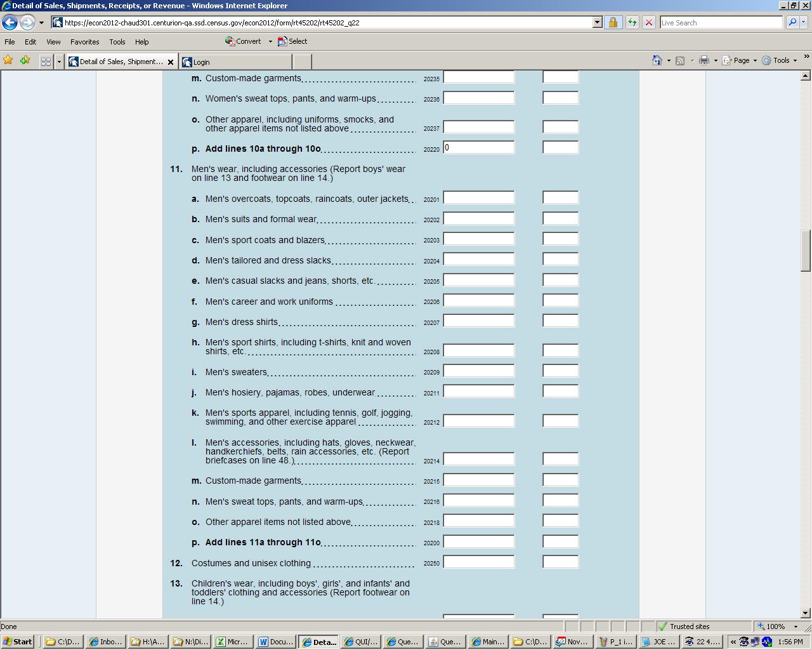Click the Men's suits and formal wear field
The image size is (812, 650).
point(479,218)
